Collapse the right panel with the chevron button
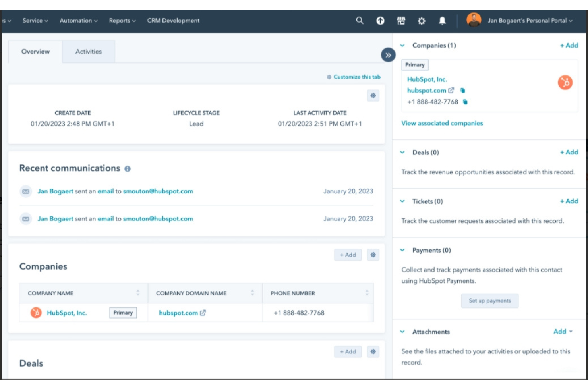588x392 pixels. 388,56
